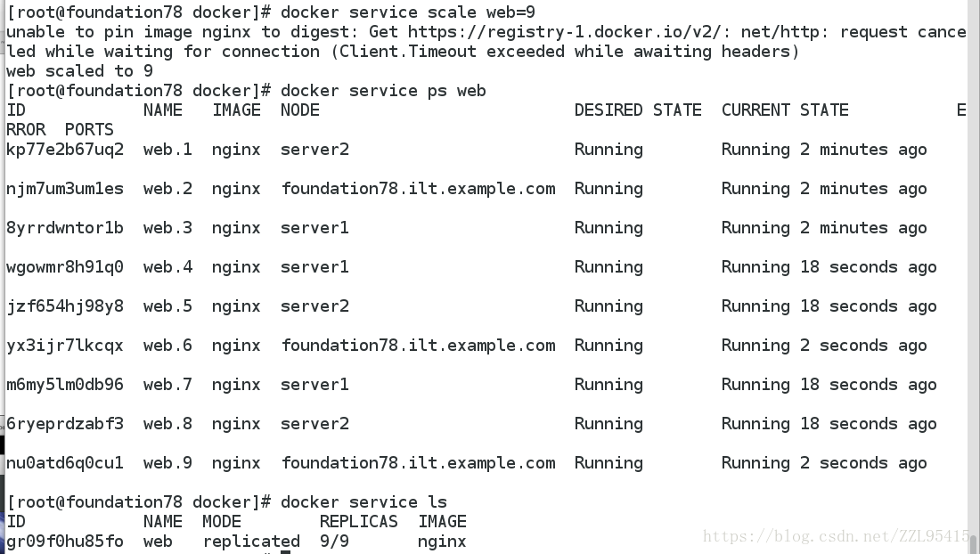Click the 'docker service ls' command text
This screenshot has width=980, height=554.
(363, 502)
